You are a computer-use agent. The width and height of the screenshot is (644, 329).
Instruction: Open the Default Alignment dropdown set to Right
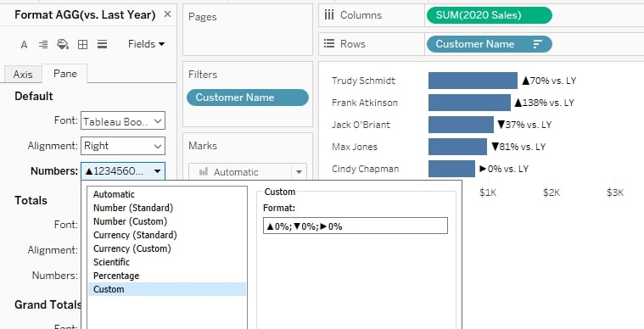pyautogui.click(x=123, y=146)
